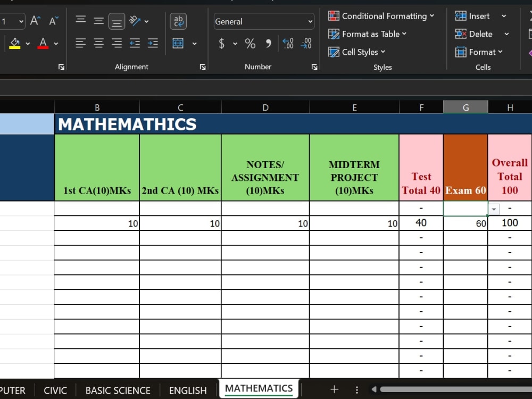The width and height of the screenshot is (532, 399).
Task: Open Font settings dialog launcher
Action: pos(61,67)
